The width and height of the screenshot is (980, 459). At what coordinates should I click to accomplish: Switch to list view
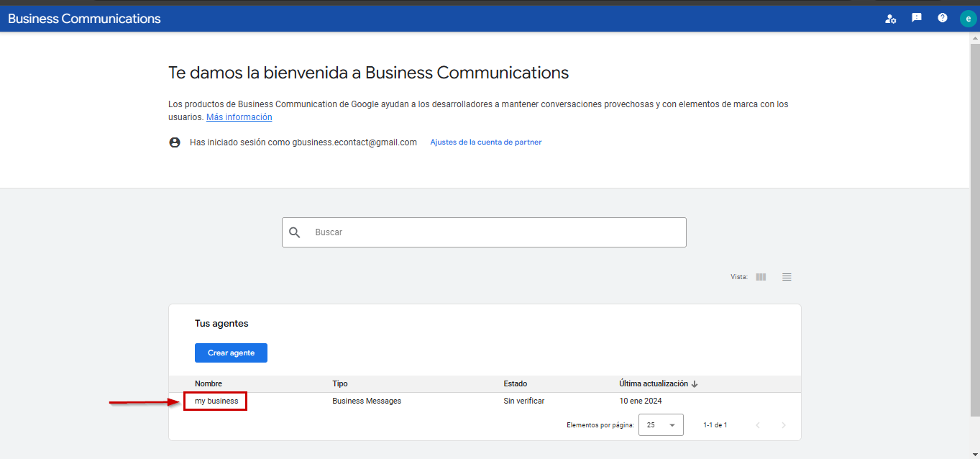click(787, 277)
